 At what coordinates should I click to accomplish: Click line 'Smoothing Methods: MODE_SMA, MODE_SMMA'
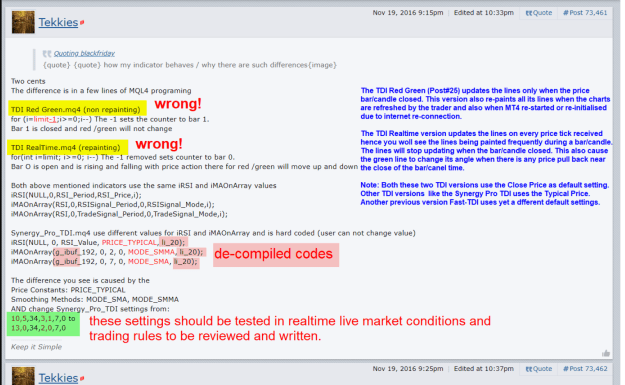[x=95, y=299]
